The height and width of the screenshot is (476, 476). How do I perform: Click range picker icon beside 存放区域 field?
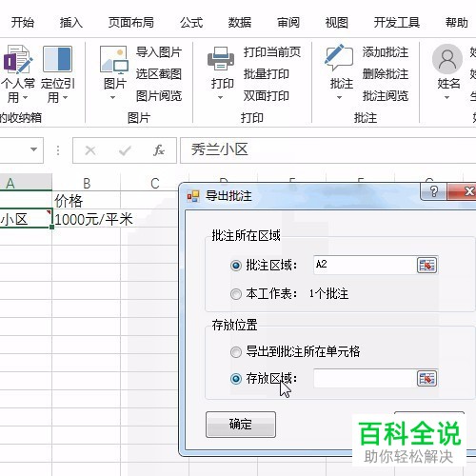pos(426,378)
